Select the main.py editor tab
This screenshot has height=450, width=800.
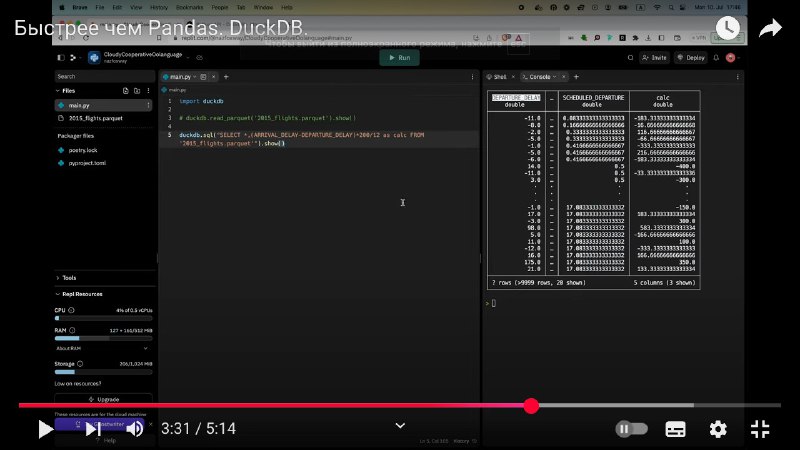pyautogui.click(x=180, y=77)
